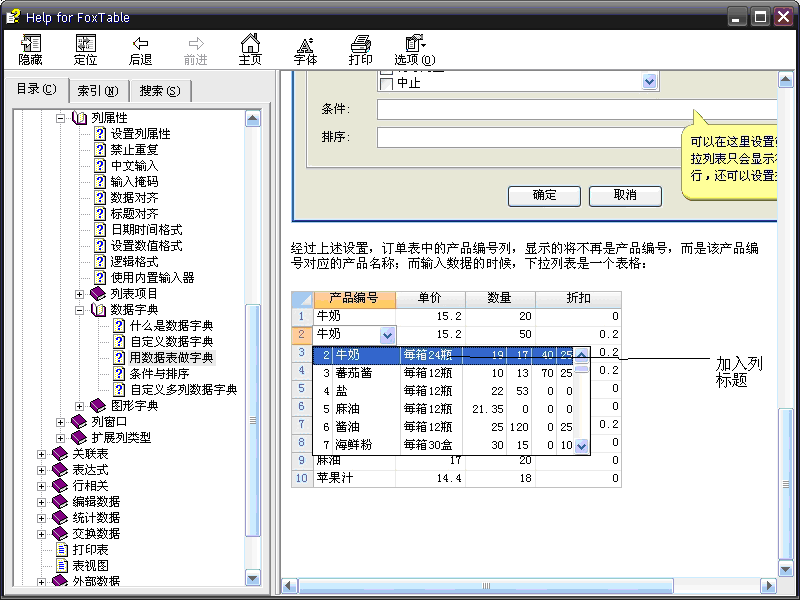Collapse the 列属性 tree node
The width and height of the screenshot is (800, 600).
pyautogui.click(x=60, y=118)
